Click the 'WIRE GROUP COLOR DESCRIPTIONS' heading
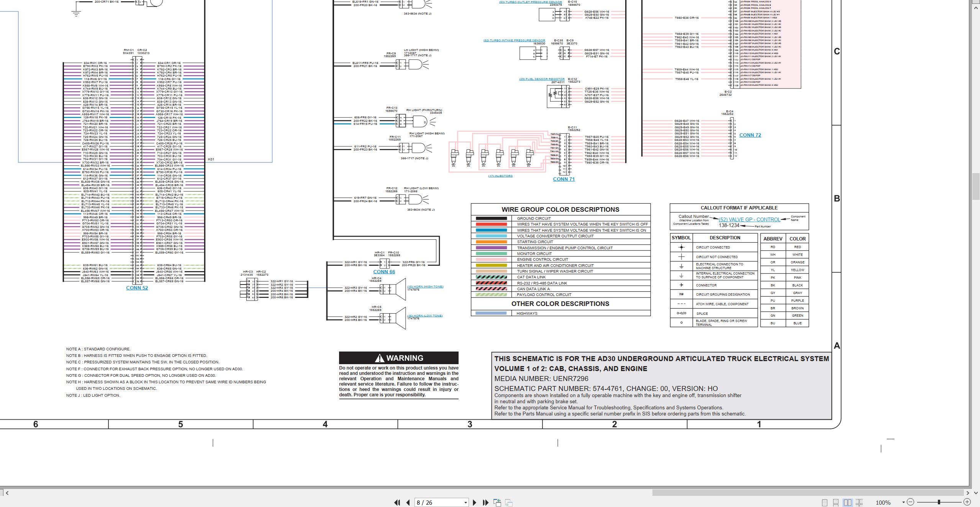Screen dimensions: 980x507 (560, 209)
